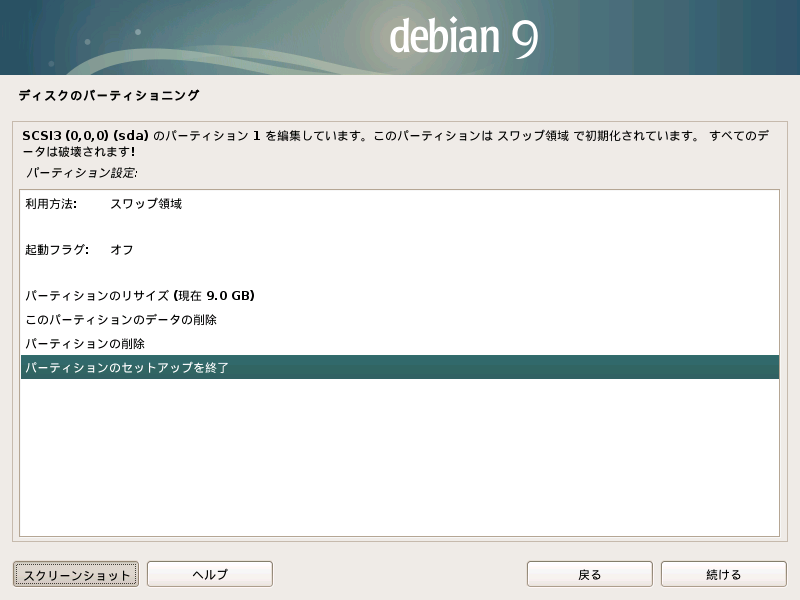Click the debian 9 logo in banner
The width and height of the screenshot is (800, 600).
pos(464,37)
